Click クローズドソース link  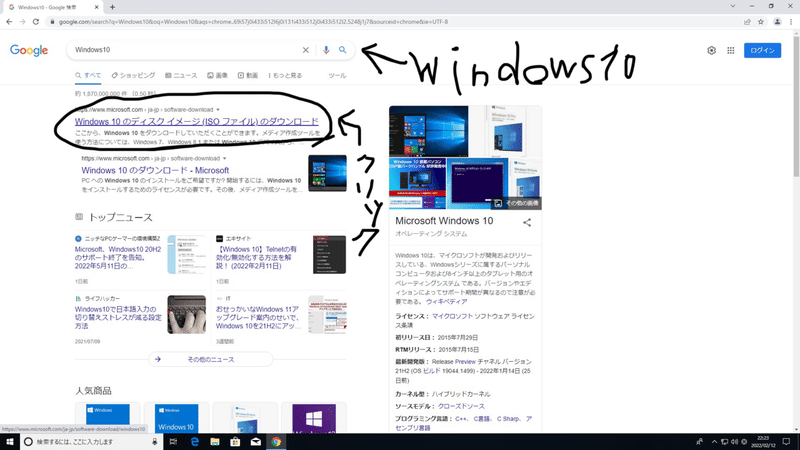[461, 407]
